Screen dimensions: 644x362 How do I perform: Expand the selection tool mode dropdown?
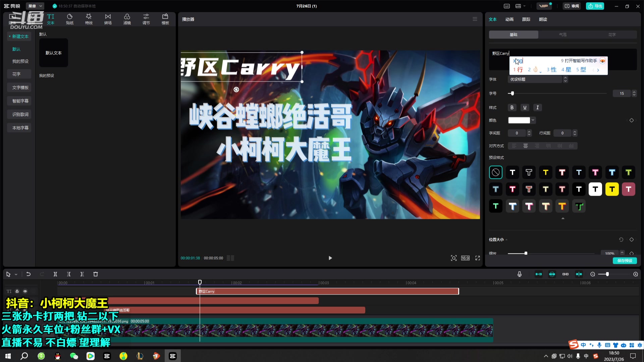[x=16, y=275]
